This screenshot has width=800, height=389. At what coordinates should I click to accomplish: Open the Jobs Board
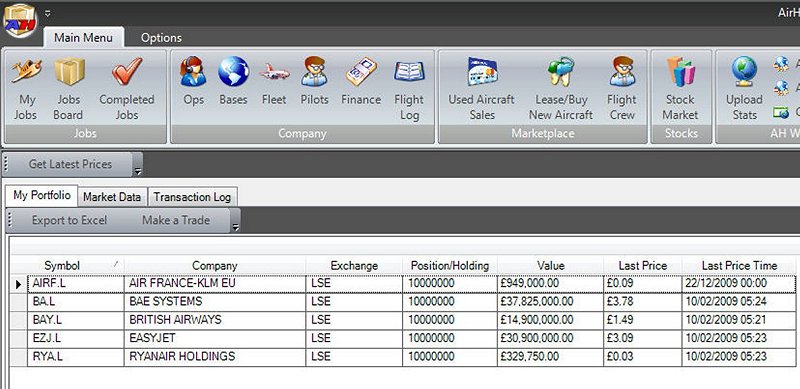[68, 89]
